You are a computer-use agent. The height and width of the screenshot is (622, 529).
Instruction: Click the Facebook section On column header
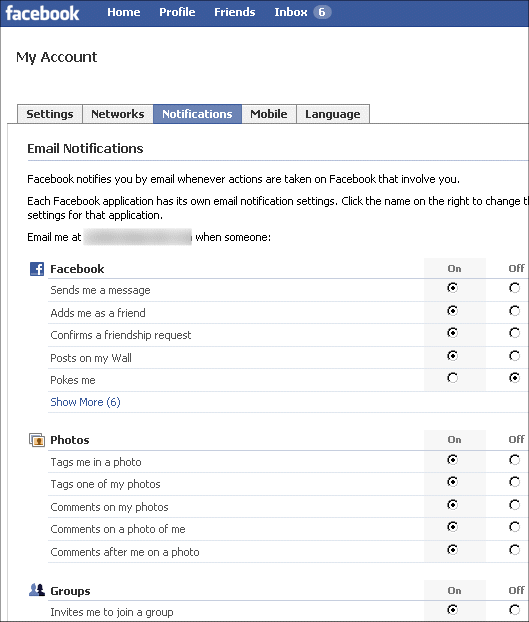[x=454, y=269]
